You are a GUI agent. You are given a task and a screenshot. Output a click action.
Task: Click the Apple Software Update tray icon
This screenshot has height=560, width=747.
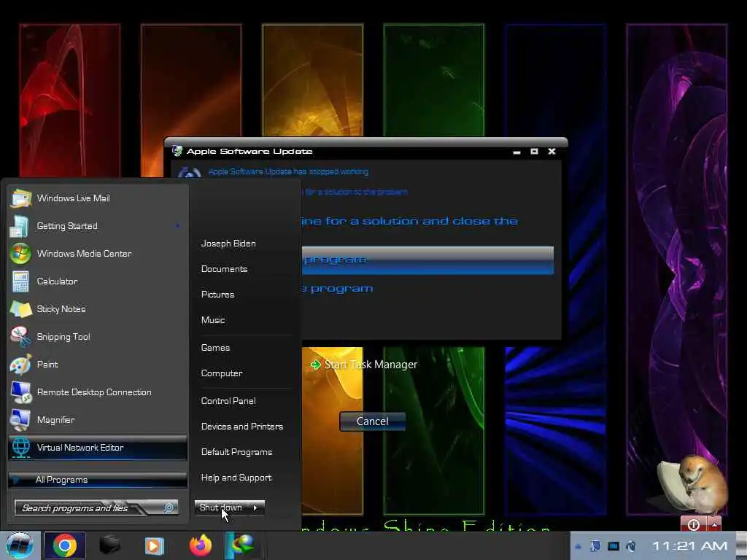[x=631, y=546]
